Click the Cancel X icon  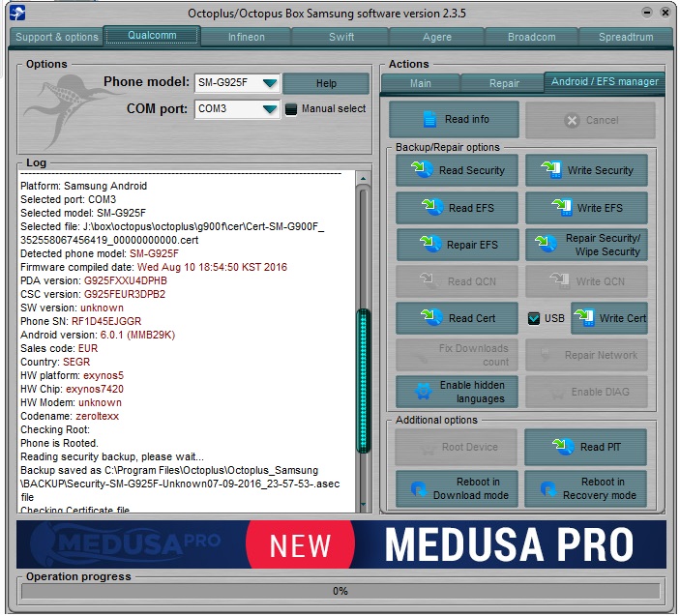(572, 120)
